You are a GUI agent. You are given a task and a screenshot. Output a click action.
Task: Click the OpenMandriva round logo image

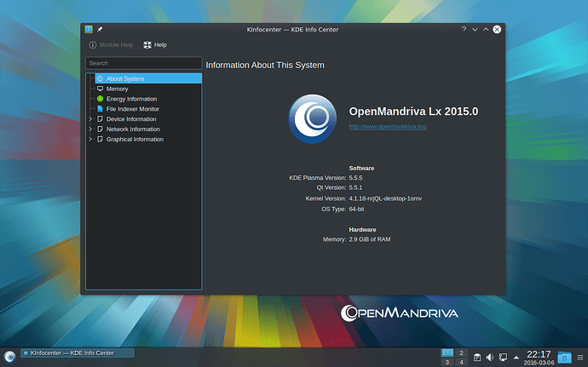(312, 119)
